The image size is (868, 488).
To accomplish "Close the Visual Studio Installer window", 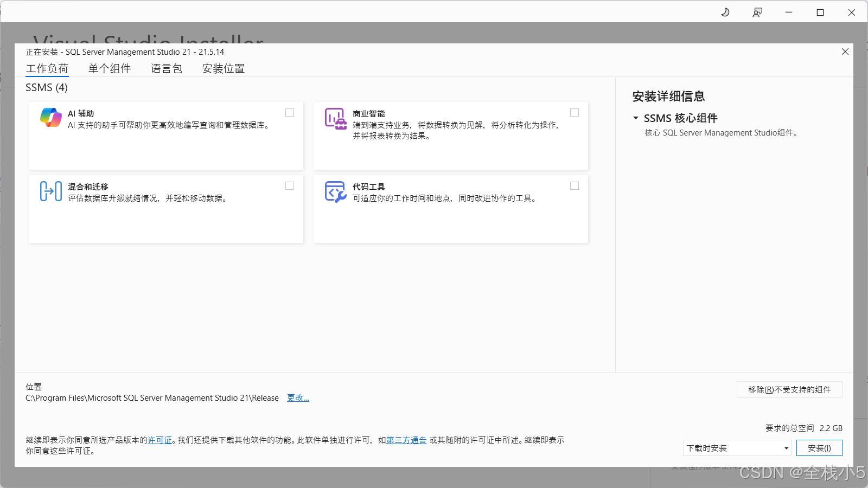I will click(852, 12).
